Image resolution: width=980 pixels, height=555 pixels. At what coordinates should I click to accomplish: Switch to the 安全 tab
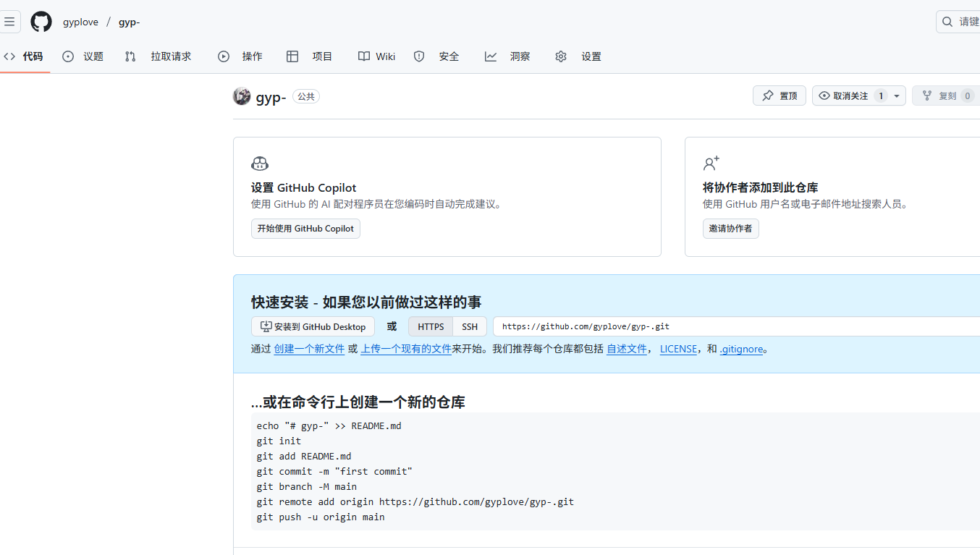tap(436, 56)
